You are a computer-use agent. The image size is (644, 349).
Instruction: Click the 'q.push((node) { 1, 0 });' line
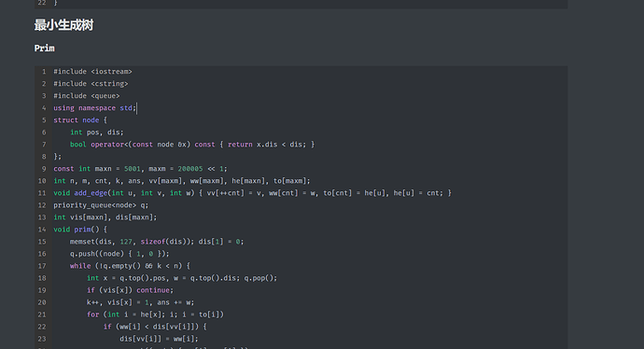click(119, 254)
